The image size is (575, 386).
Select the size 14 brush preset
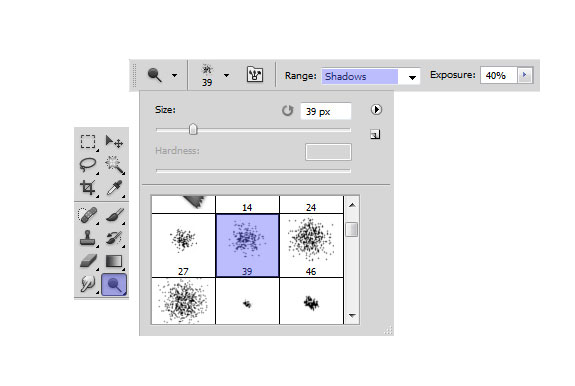pos(247,205)
